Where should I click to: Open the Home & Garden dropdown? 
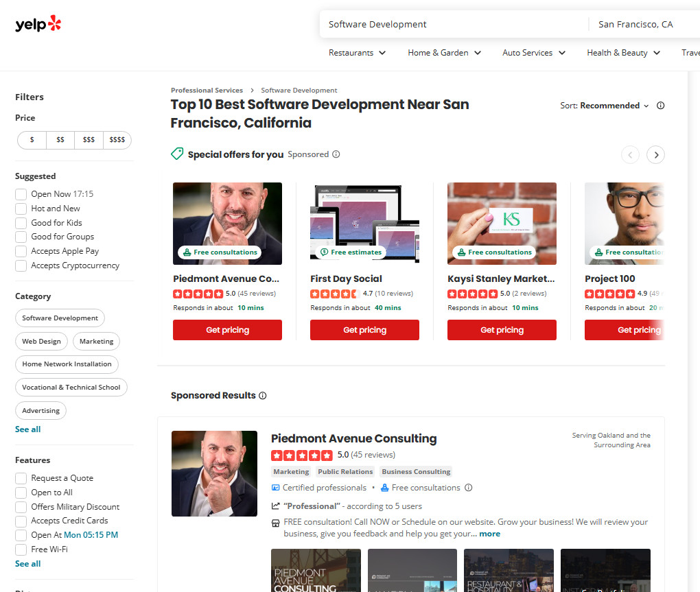point(445,53)
